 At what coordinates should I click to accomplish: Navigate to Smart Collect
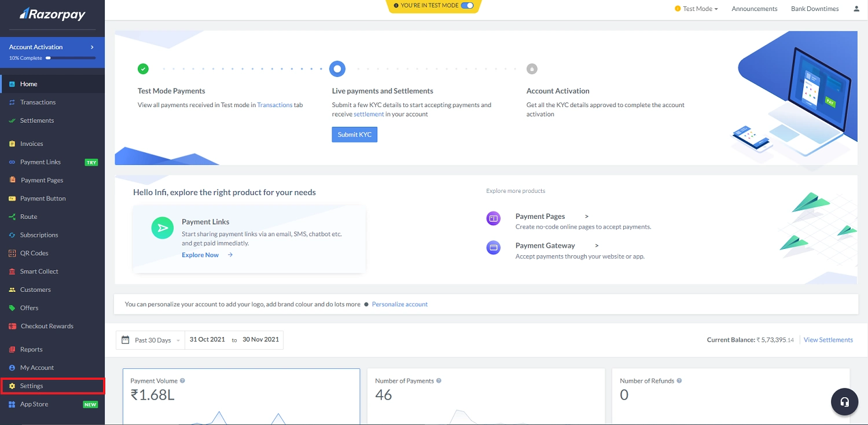pyautogui.click(x=39, y=271)
